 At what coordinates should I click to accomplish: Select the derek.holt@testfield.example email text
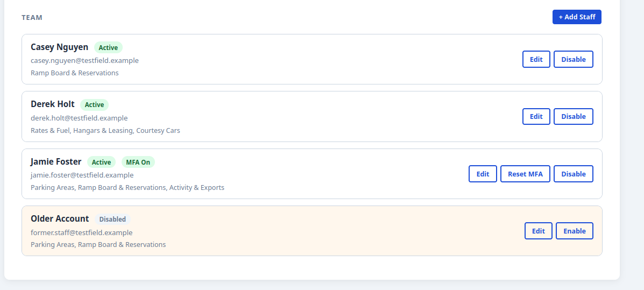click(79, 118)
